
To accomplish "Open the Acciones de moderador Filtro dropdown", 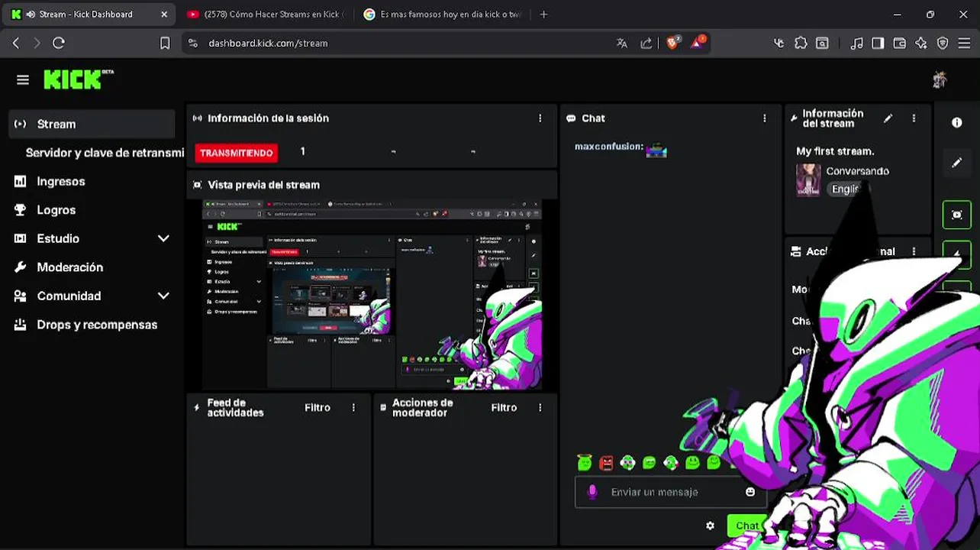I will [x=504, y=408].
